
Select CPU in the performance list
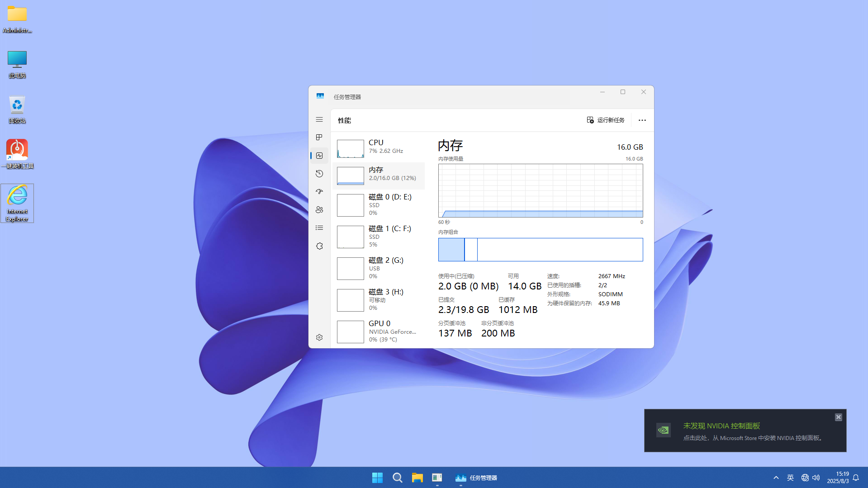point(379,148)
